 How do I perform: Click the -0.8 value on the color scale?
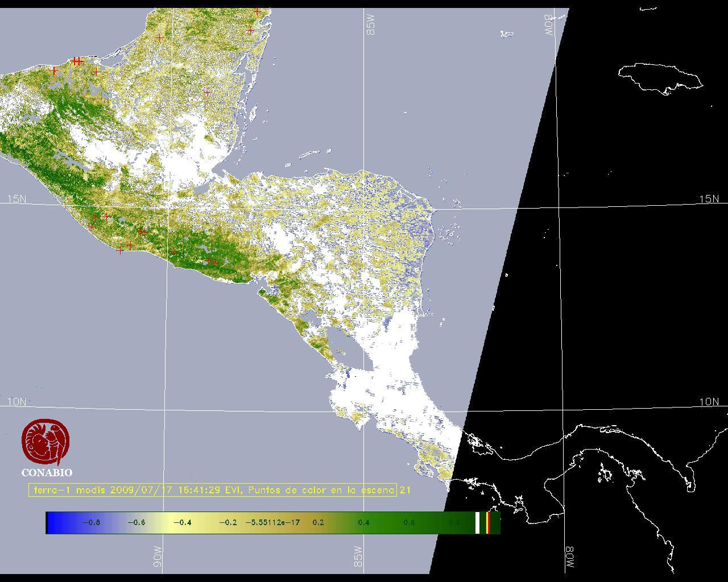click(91, 522)
